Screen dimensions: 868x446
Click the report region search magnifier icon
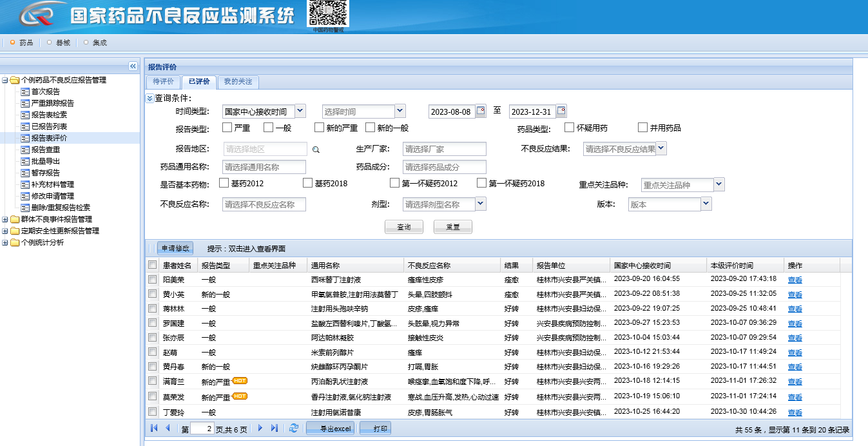pos(316,150)
